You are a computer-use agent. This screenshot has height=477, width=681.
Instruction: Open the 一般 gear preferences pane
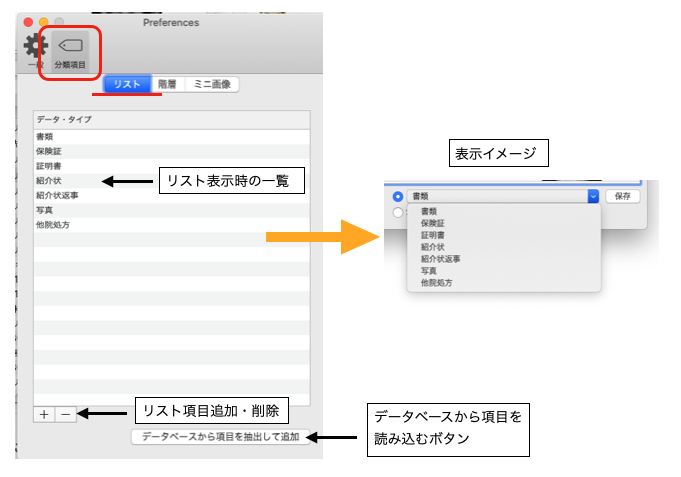click(35, 48)
